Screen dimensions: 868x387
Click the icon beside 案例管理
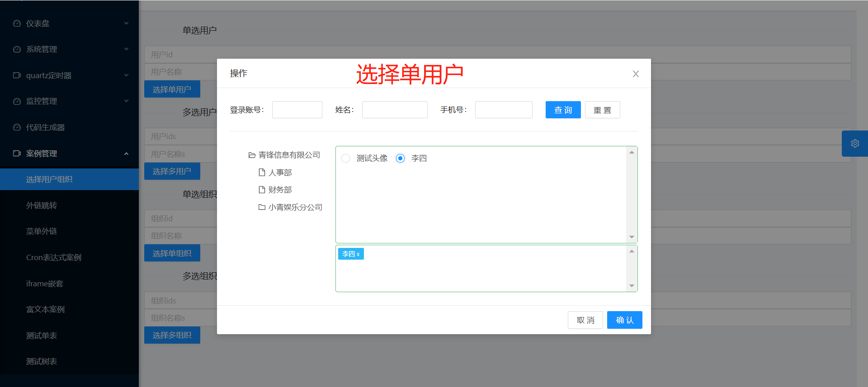coord(17,154)
